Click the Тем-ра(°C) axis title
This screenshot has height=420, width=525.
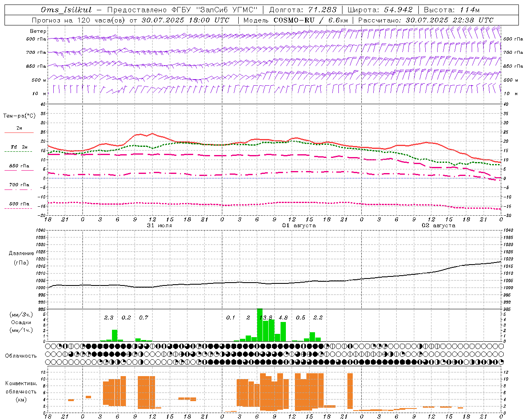(x=19, y=116)
